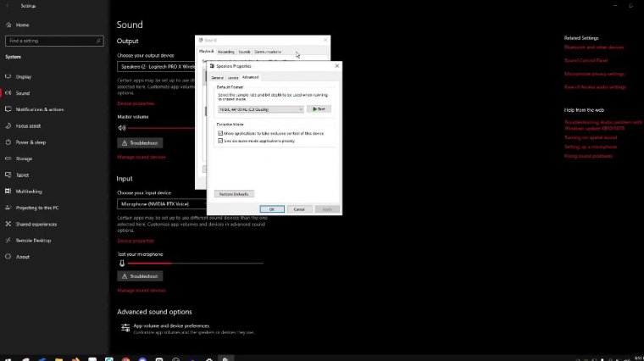This screenshot has height=361, width=644.
Task: Click the Notifications & actions sidebar icon
Action: (8, 109)
